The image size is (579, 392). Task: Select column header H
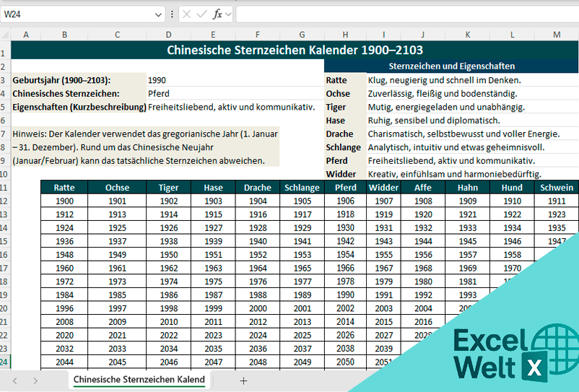pos(345,35)
